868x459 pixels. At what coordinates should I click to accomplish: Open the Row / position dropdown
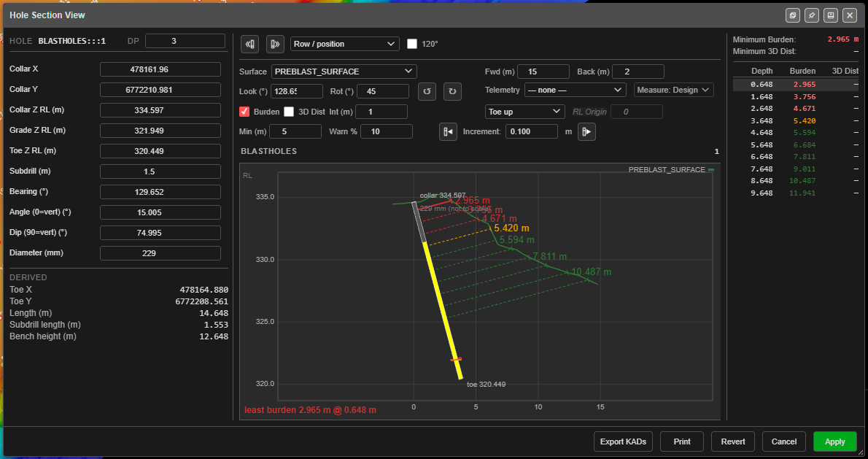[345, 44]
